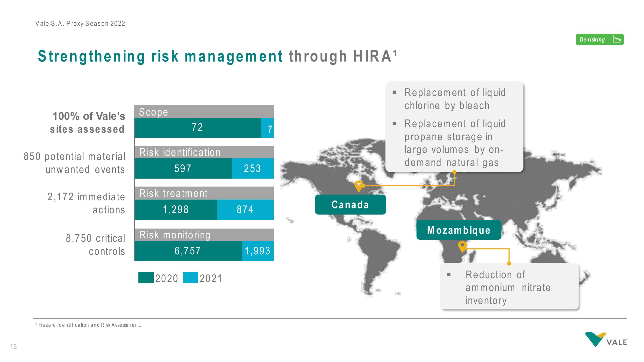Click the 1,993 risk monitoring bar
The height and width of the screenshot is (362, 644).
click(258, 251)
